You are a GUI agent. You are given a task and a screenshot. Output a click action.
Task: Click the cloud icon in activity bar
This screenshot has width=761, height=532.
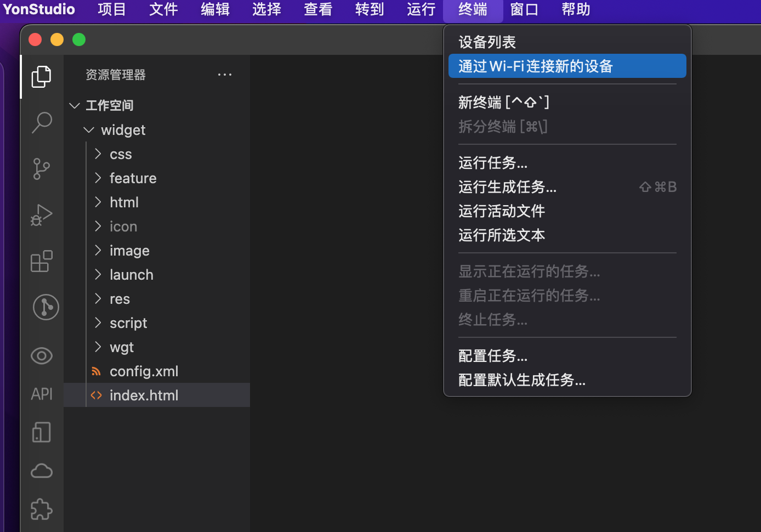(42, 471)
